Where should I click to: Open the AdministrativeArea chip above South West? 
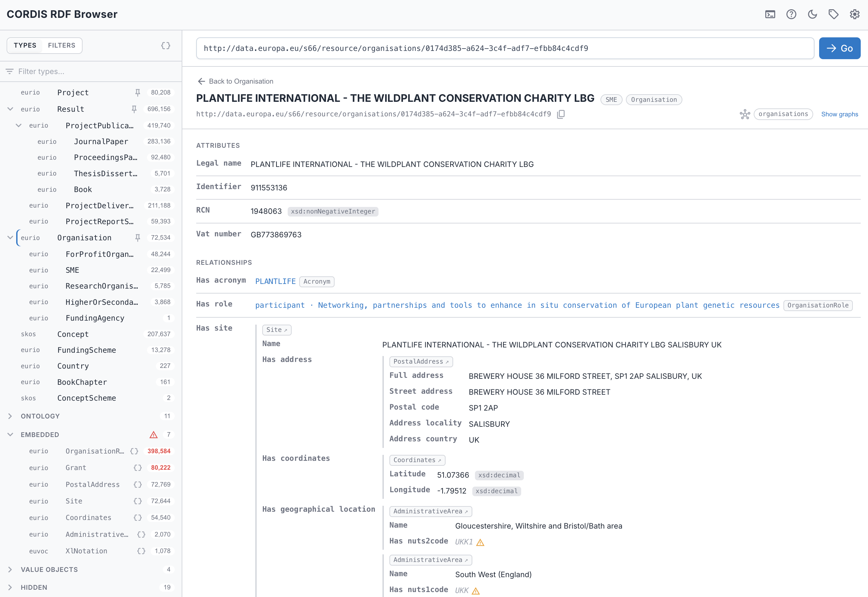[430, 560]
